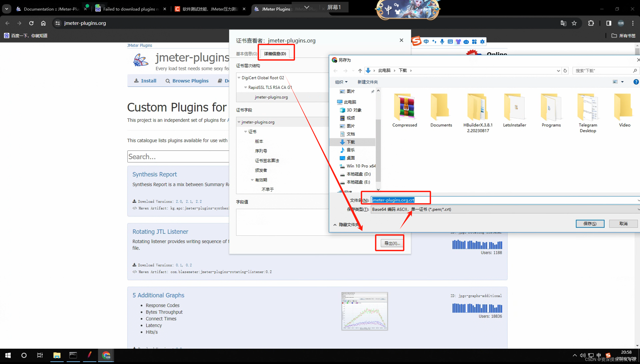Open Save As help icon
Image resolution: width=640 pixels, height=364 pixels.
(x=636, y=82)
